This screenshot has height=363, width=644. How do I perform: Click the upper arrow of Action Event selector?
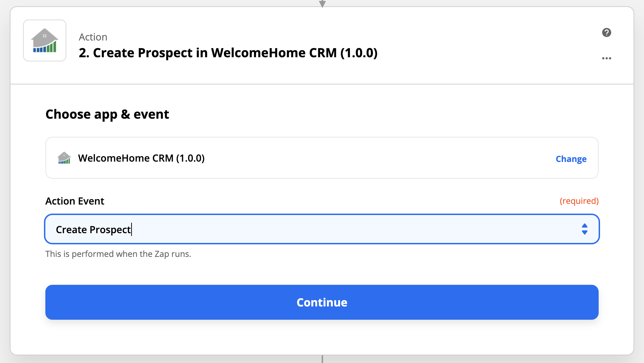pos(585,226)
